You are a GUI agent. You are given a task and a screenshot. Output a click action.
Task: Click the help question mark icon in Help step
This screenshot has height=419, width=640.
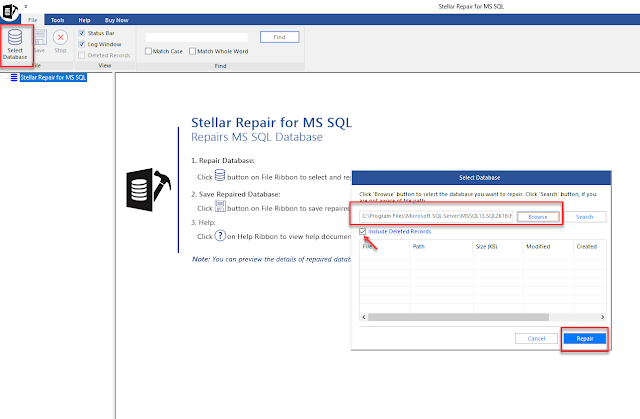pyautogui.click(x=220, y=236)
